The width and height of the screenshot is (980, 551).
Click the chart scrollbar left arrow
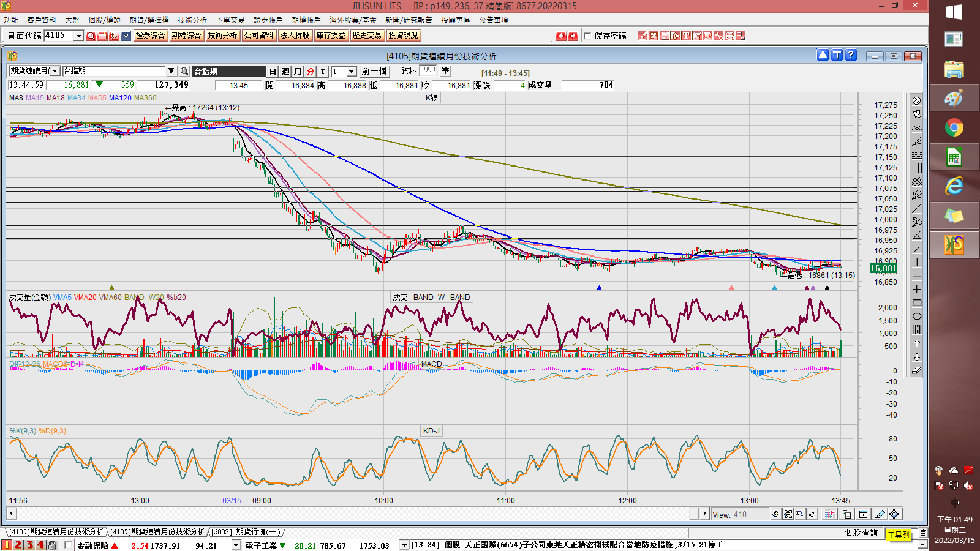point(12,514)
